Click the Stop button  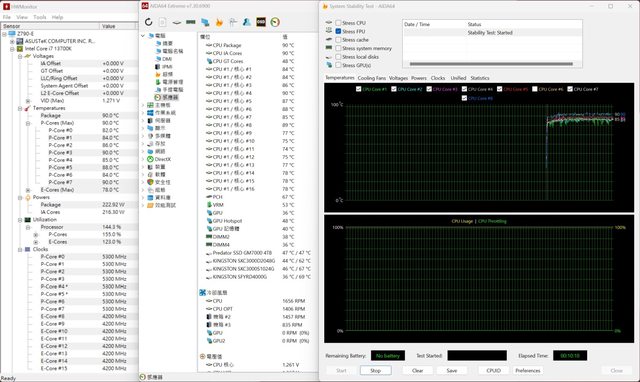[376, 371]
